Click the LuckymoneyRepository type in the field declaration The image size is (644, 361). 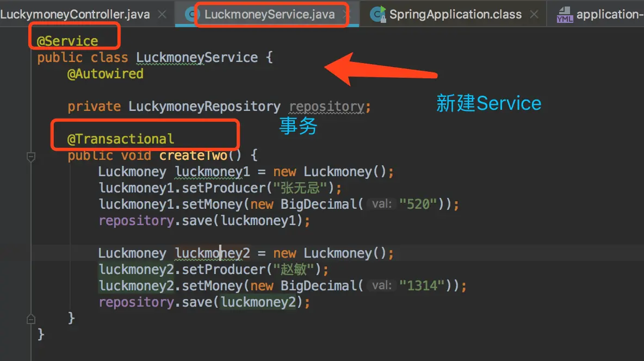coord(205,107)
